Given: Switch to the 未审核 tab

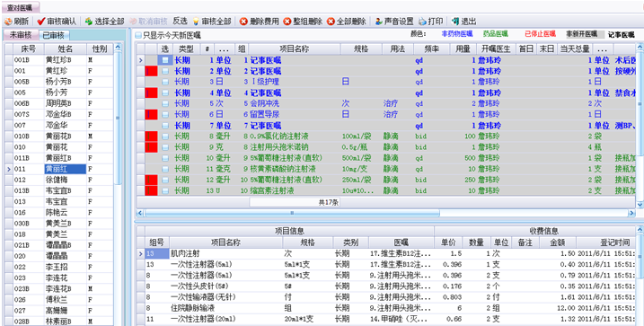Looking at the screenshot, I should (21, 35).
